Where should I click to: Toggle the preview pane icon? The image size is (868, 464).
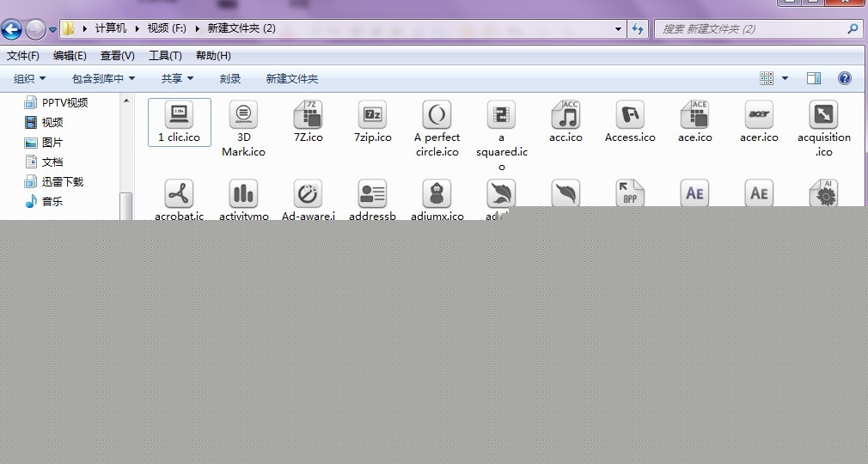[814, 78]
